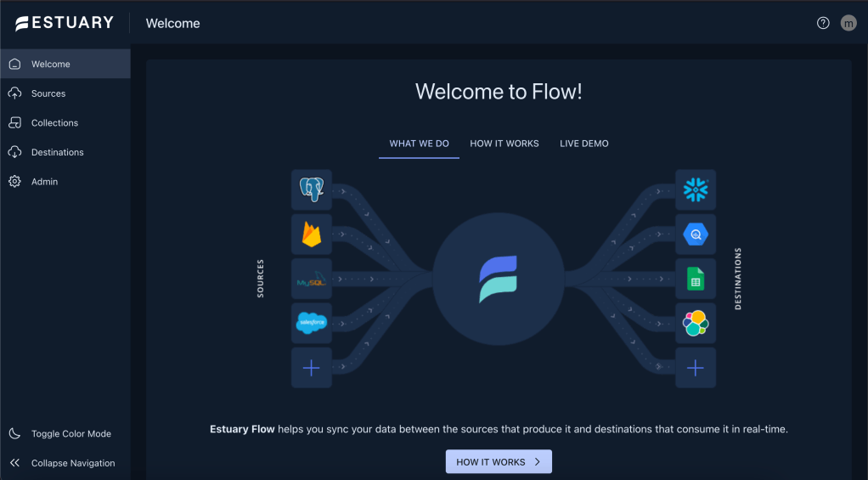Go to Collections page
This screenshot has height=480, width=868.
tap(54, 123)
